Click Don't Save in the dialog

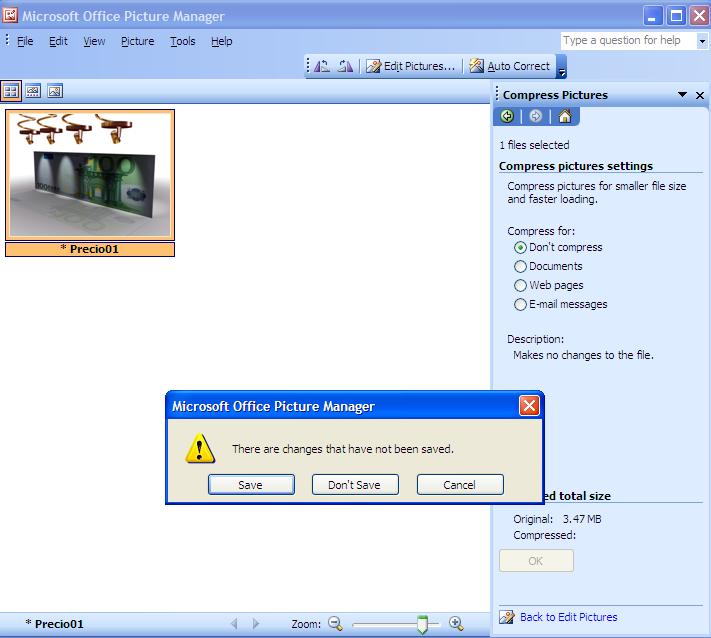(x=355, y=485)
